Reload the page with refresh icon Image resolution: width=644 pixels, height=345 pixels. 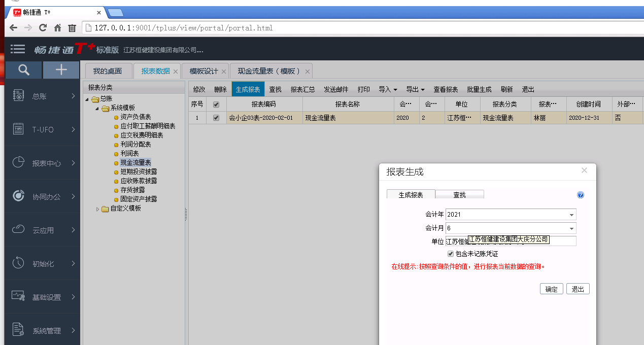tap(43, 28)
